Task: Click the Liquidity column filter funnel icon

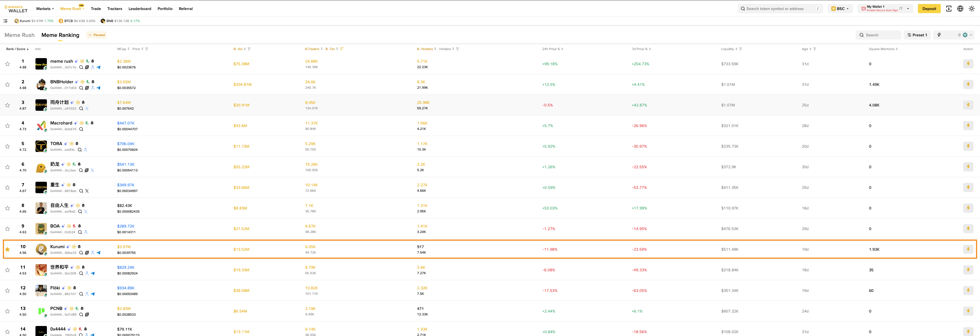Action: (740, 49)
